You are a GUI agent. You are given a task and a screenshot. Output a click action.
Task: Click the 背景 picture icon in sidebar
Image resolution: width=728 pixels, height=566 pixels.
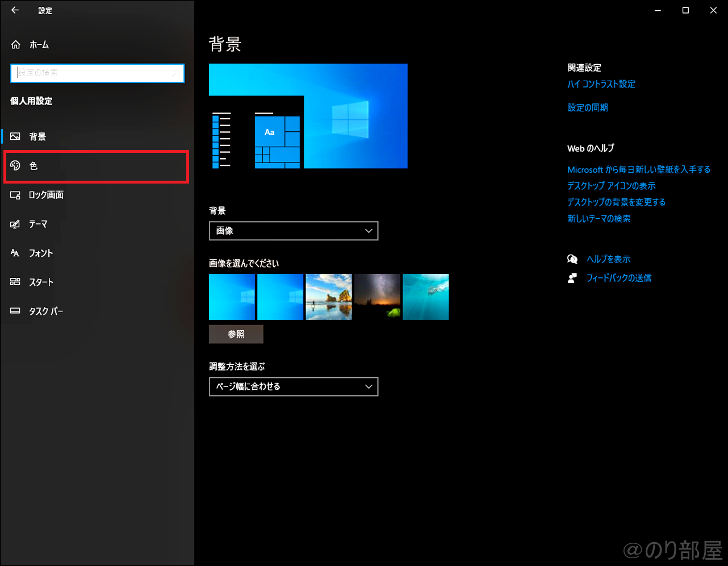(x=15, y=136)
